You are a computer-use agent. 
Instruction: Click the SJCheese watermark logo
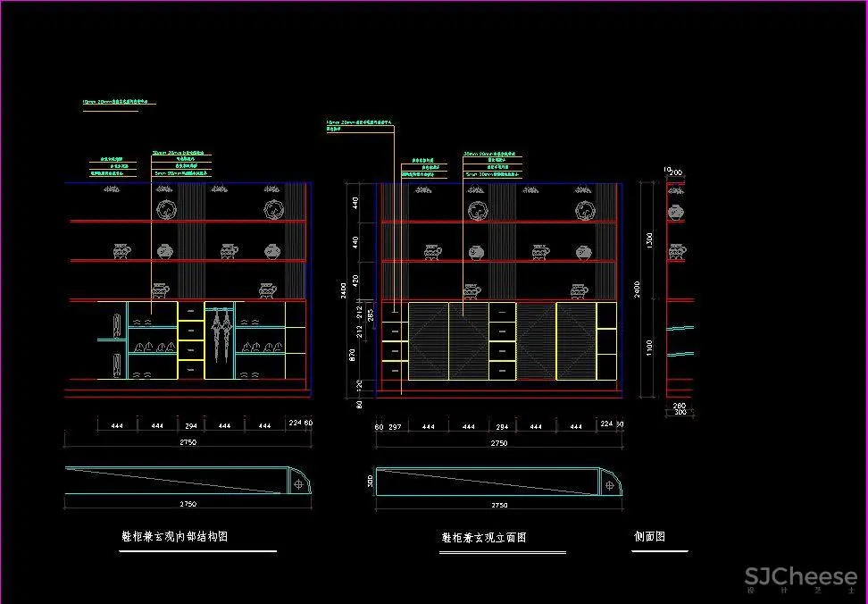coord(800,578)
